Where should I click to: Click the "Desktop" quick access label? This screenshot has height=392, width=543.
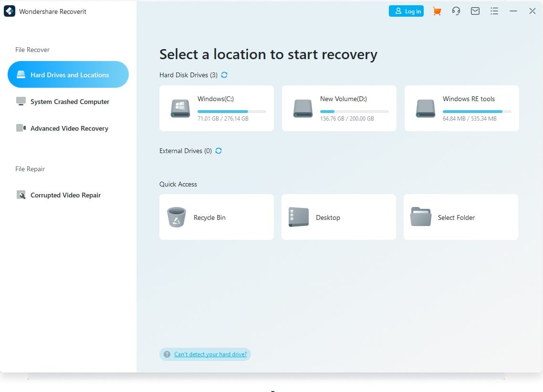click(x=328, y=217)
